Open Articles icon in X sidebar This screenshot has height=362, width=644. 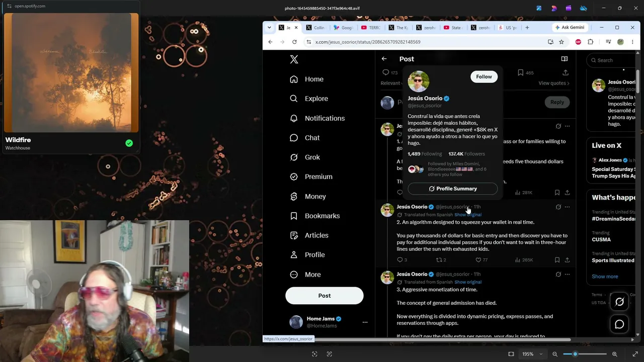coord(294,235)
